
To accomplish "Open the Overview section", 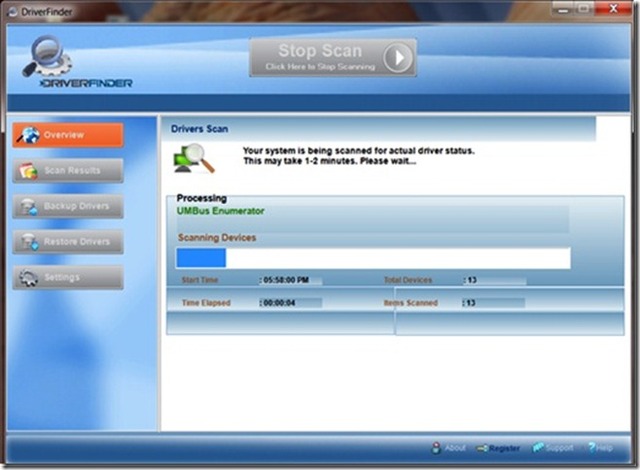I will [x=68, y=135].
